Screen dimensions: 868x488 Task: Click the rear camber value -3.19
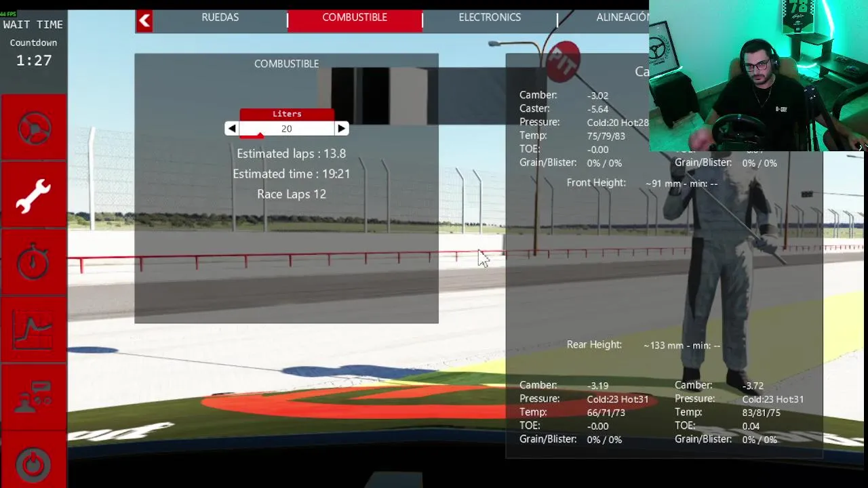tap(597, 386)
